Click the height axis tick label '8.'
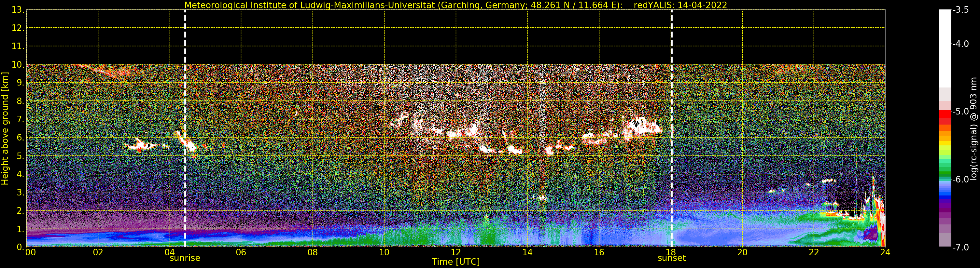The image size is (980, 268). [x=20, y=101]
